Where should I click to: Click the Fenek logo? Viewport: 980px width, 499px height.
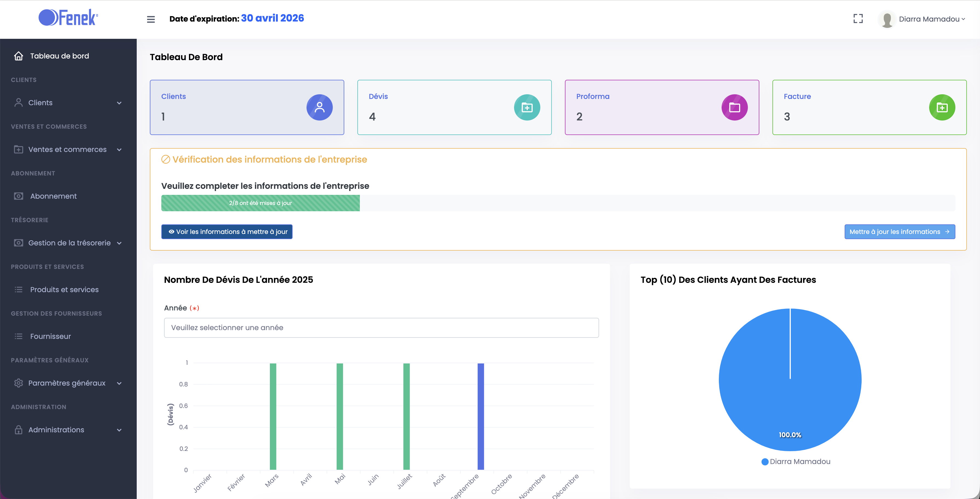coord(68,17)
